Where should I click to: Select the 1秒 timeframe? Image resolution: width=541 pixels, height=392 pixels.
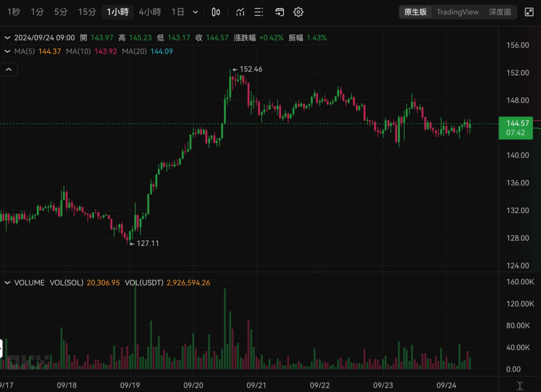(13, 12)
